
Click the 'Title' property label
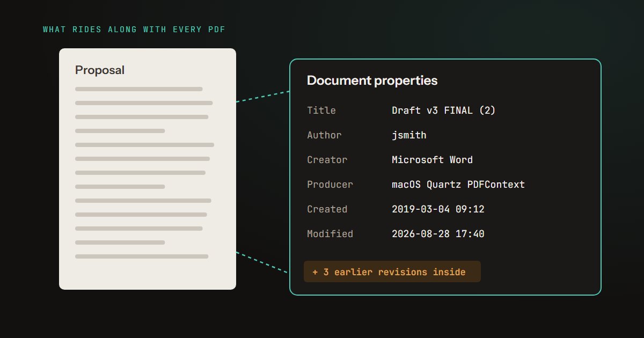321,111
